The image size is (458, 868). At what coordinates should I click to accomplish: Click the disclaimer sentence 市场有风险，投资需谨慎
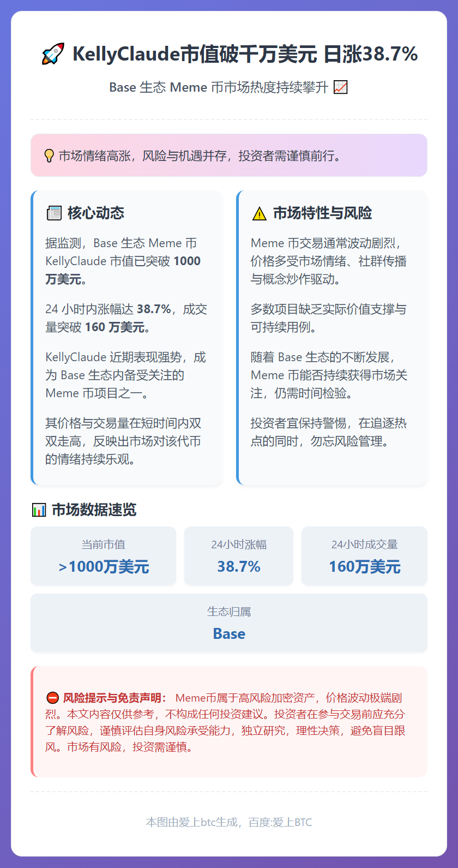(130, 747)
